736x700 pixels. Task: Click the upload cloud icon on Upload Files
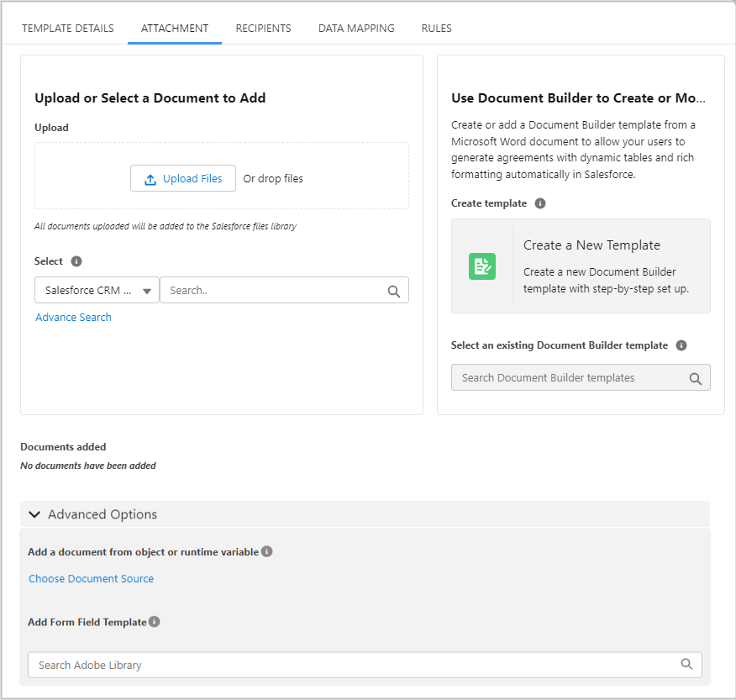(x=150, y=178)
